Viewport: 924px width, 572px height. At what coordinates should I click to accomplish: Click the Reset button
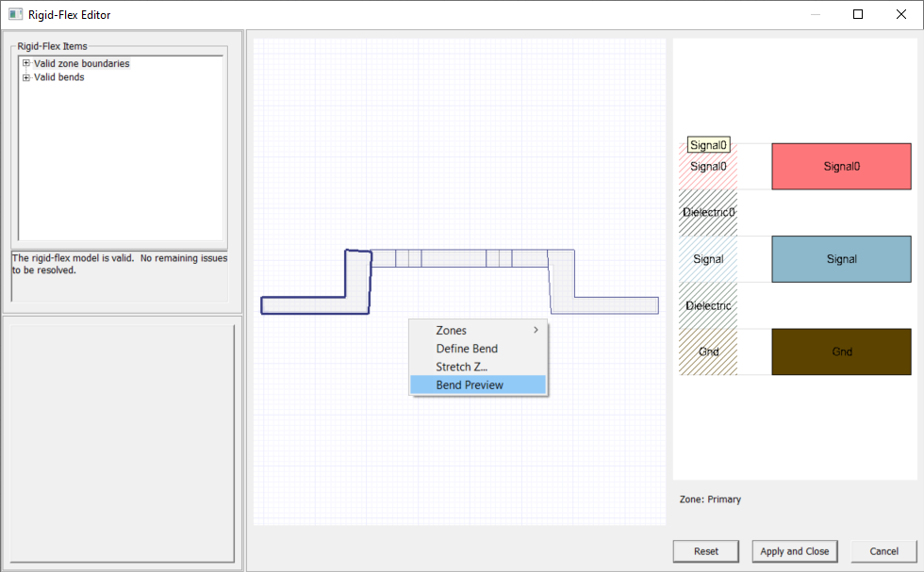pos(705,551)
